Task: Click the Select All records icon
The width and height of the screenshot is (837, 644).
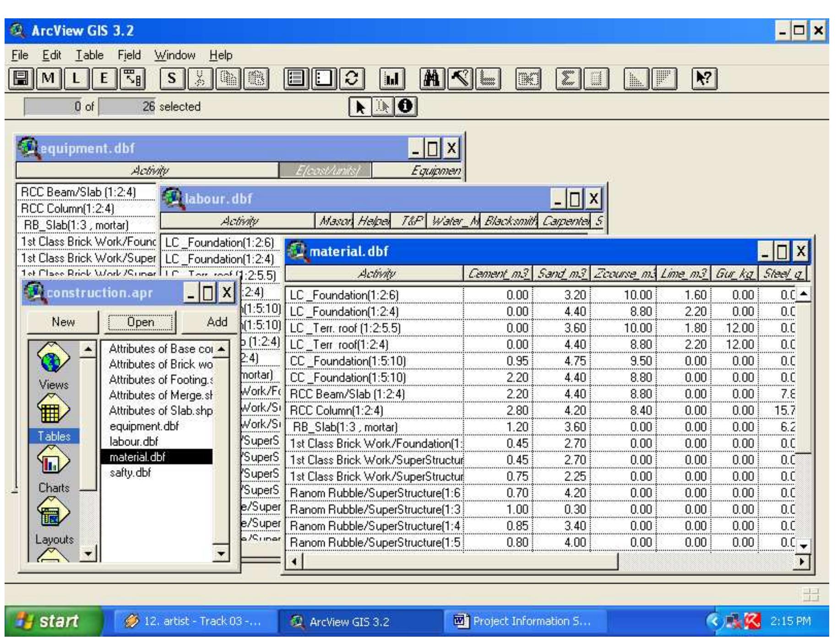Action: pyautogui.click(x=296, y=79)
